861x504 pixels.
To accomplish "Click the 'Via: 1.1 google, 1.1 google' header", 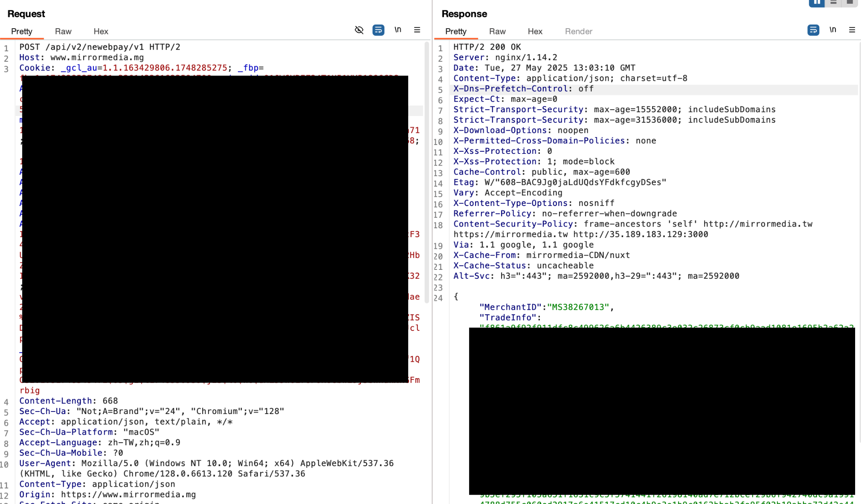I will click(x=524, y=245).
